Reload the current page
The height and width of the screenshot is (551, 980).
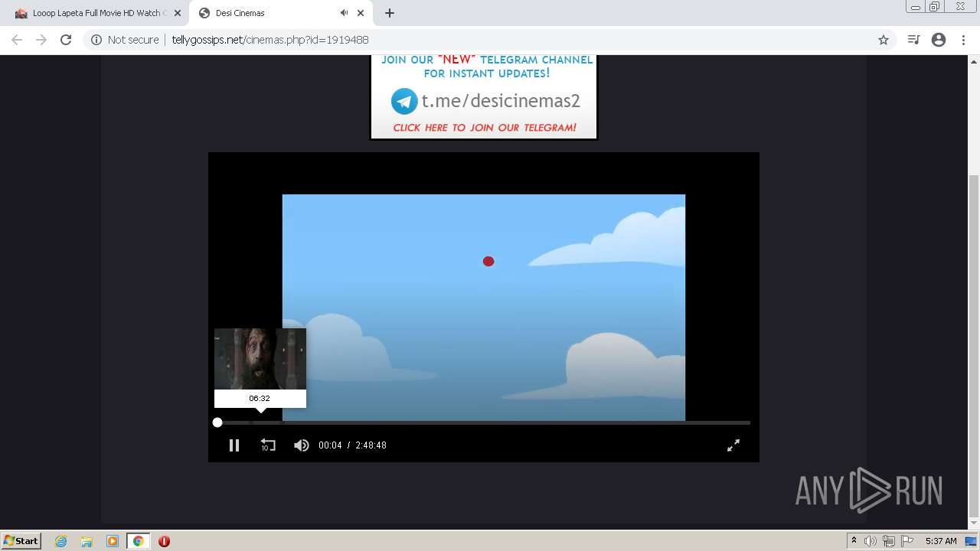tap(66, 40)
